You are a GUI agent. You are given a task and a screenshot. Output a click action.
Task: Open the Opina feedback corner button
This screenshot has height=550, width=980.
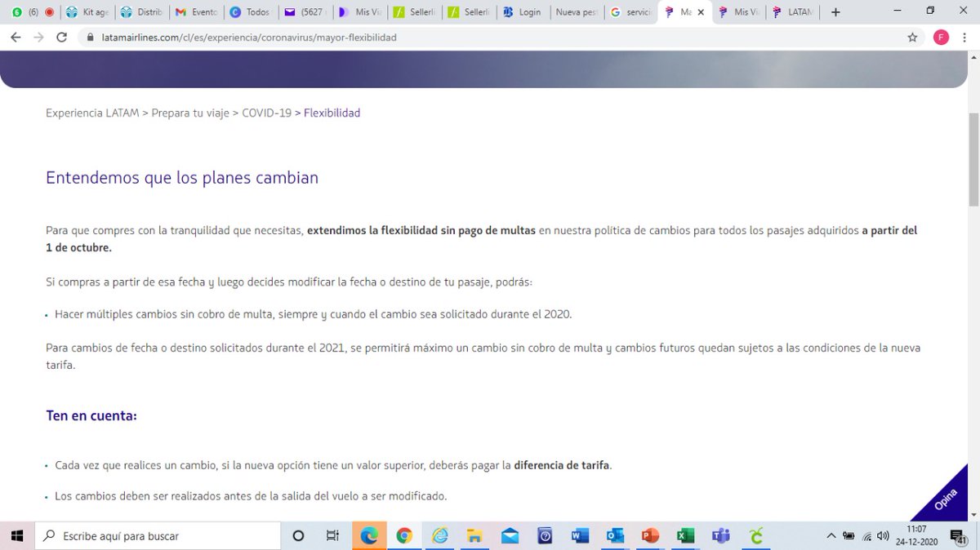click(946, 499)
